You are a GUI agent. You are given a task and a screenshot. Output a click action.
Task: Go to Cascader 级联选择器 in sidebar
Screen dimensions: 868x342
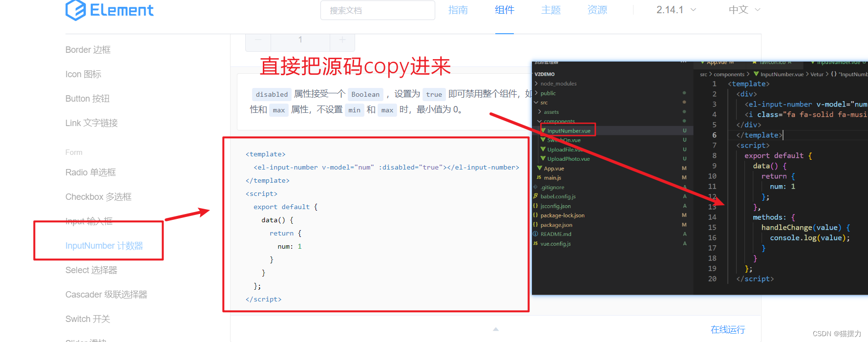[x=106, y=295]
